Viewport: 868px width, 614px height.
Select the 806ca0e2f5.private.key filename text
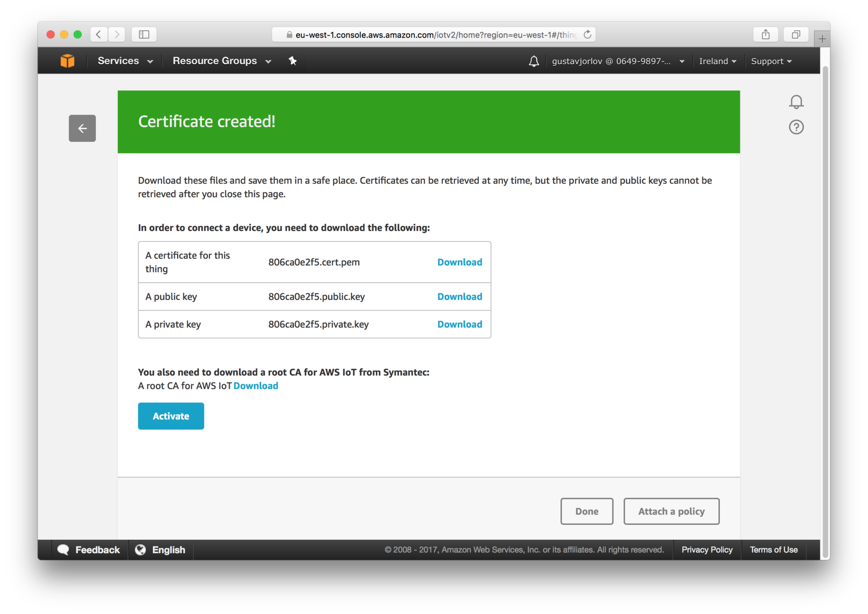coord(319,325)
